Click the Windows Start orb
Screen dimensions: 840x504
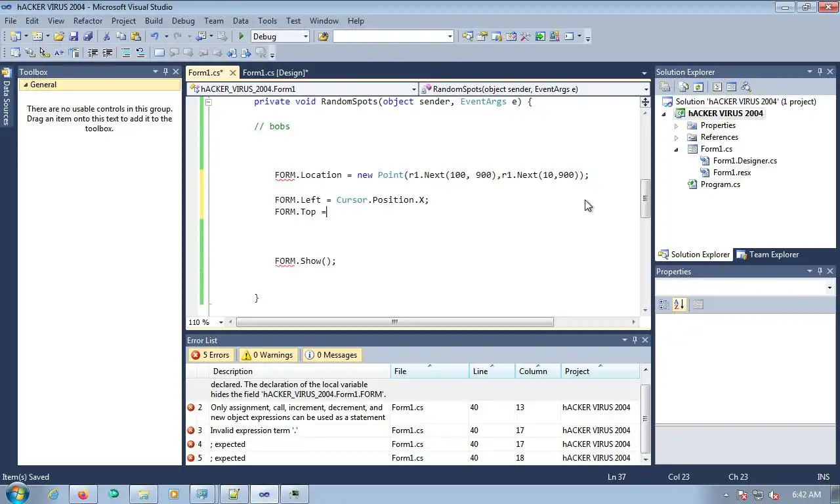[x=17, y=494]
